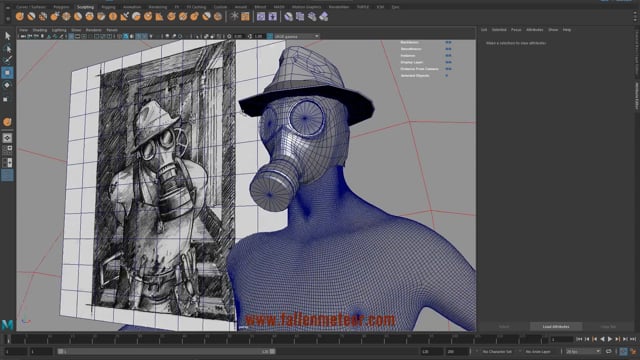Play the animation backward
Image resolution: width=640 pixels, height=360 pixels.
click(602, 339)
